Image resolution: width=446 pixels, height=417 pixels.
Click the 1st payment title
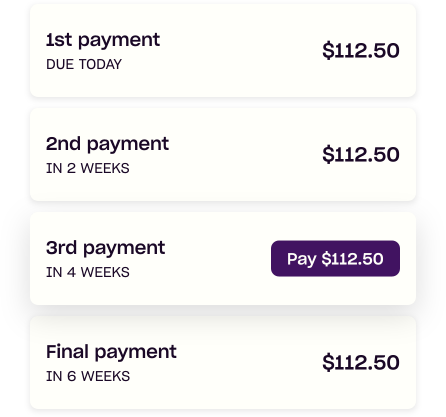point(103,40)
